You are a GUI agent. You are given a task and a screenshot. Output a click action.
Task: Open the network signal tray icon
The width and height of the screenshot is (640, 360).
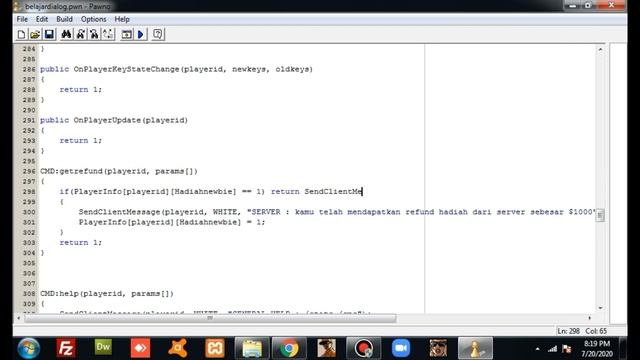coord(552,349)
